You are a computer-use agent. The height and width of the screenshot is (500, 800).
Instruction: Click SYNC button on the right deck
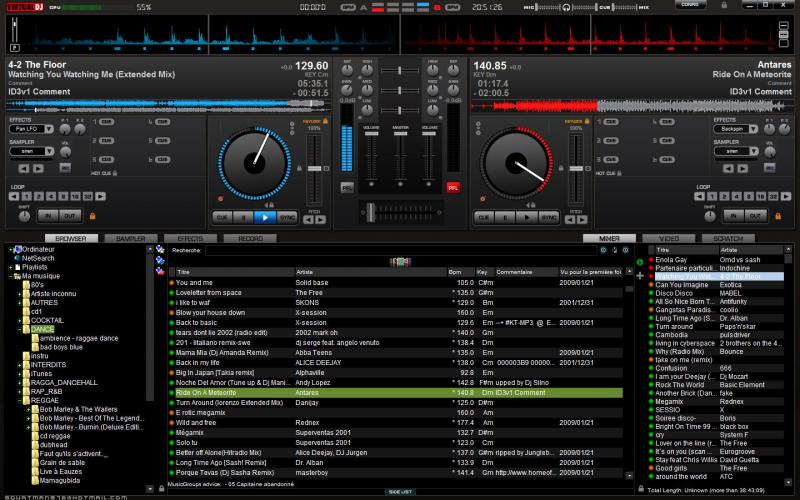[549, 216]
